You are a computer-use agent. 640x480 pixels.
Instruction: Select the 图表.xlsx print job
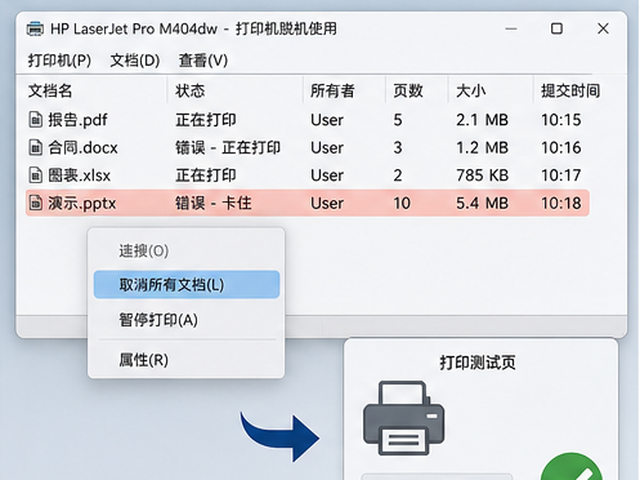[x=307, y=176]
